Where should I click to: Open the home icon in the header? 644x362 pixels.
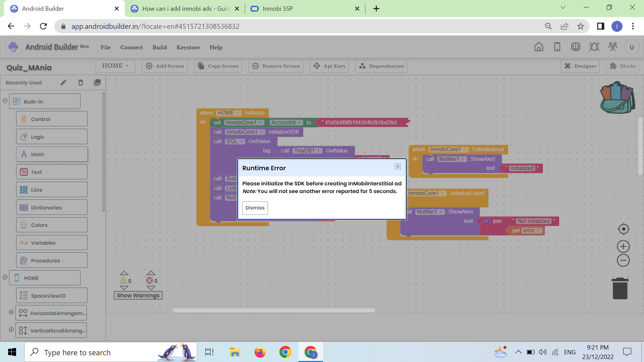click(539, 47)
